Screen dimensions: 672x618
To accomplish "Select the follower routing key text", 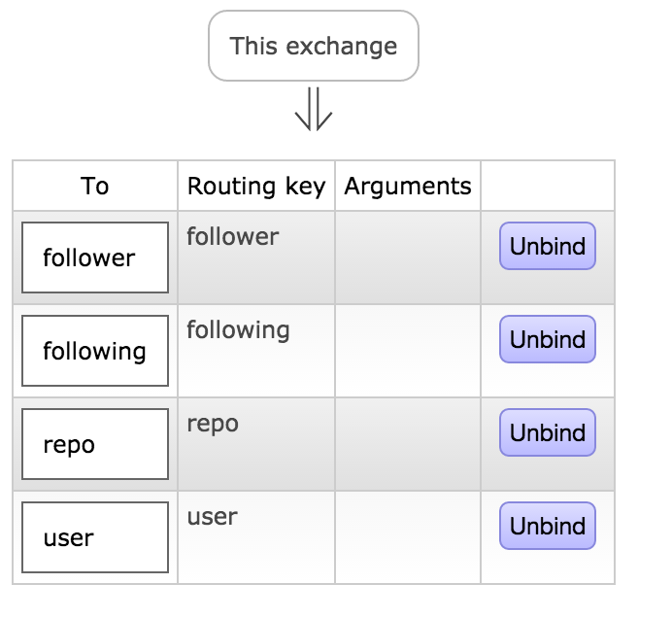I will pyautogui.click(x=233, y=236).
